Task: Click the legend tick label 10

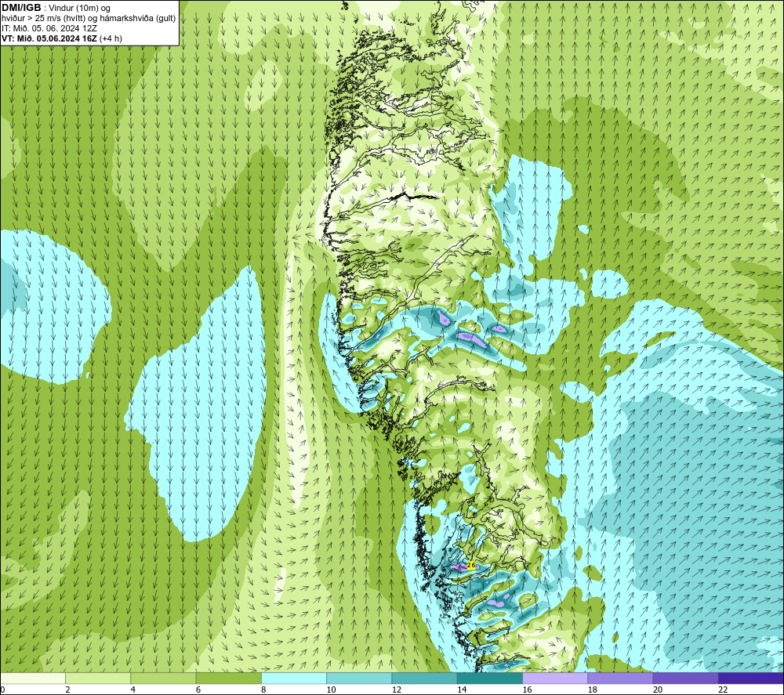Action: [332, 690]
